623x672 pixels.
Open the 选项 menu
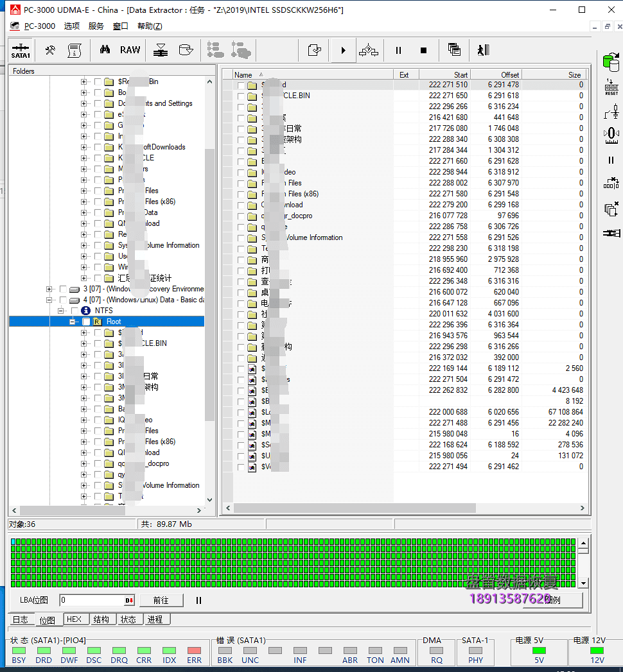[71, 26]
